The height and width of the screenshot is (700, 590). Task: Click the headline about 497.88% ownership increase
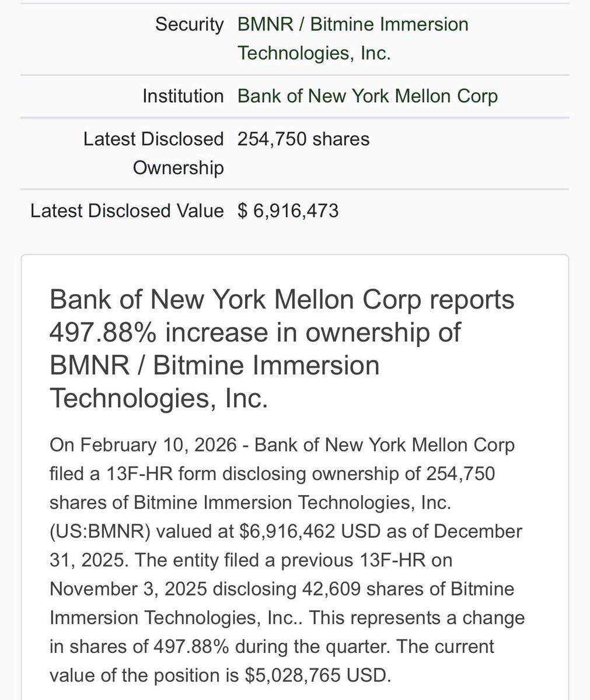point(282,349)
